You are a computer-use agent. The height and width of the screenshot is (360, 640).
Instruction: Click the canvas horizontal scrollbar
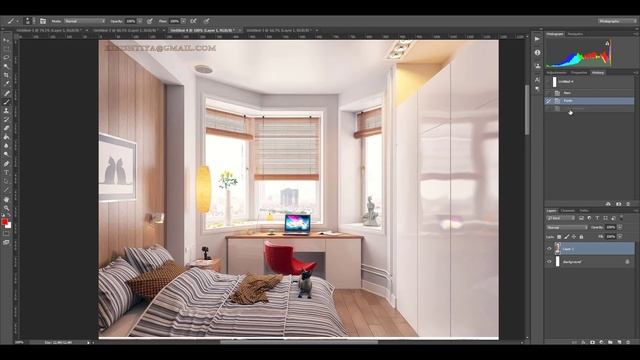(x=299, y=342)
